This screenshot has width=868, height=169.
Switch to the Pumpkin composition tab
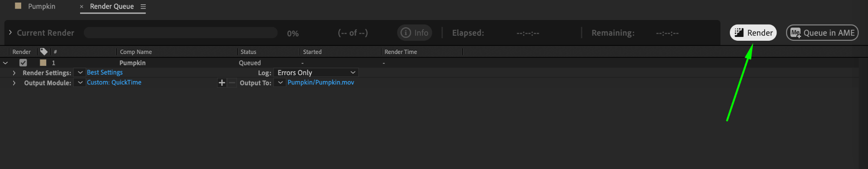tap(42, 6)
